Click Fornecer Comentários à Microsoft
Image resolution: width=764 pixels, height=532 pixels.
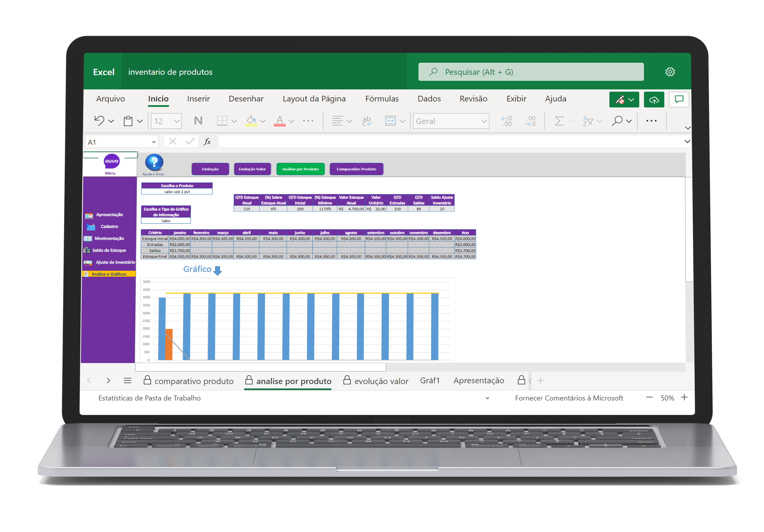[x=569, y=398]
